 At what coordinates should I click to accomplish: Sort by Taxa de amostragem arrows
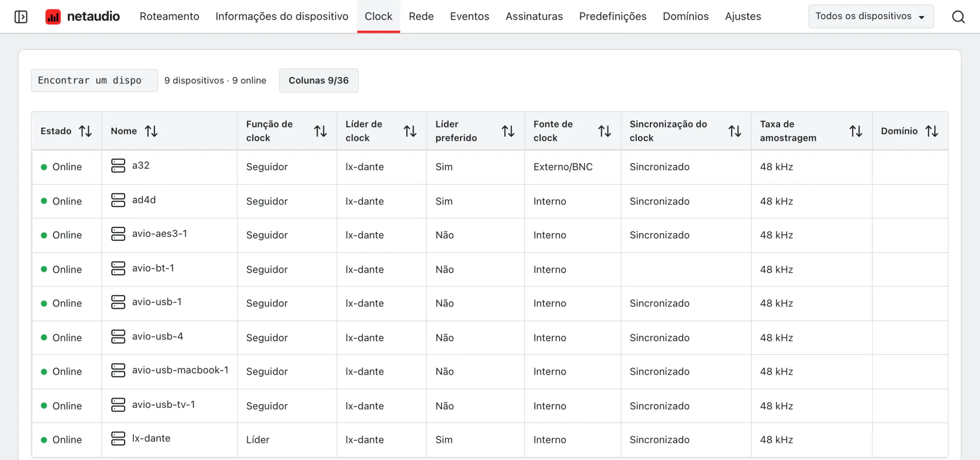(x=856, y=131)
